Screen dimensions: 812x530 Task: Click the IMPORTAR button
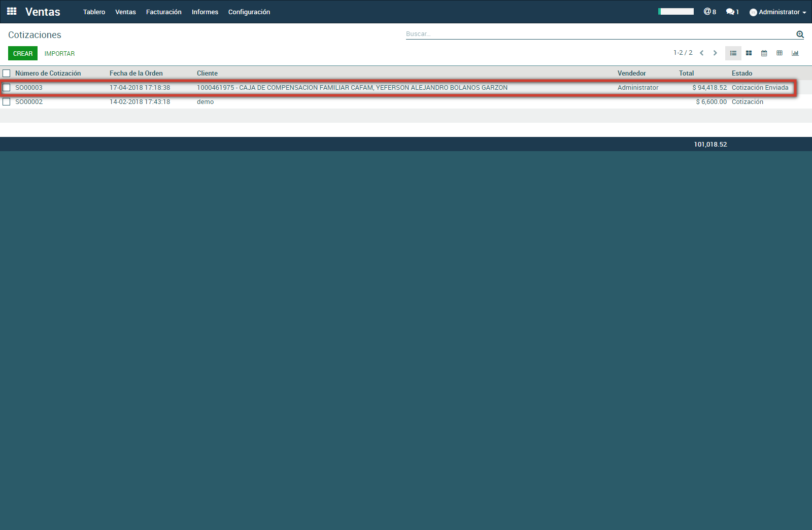59,54
